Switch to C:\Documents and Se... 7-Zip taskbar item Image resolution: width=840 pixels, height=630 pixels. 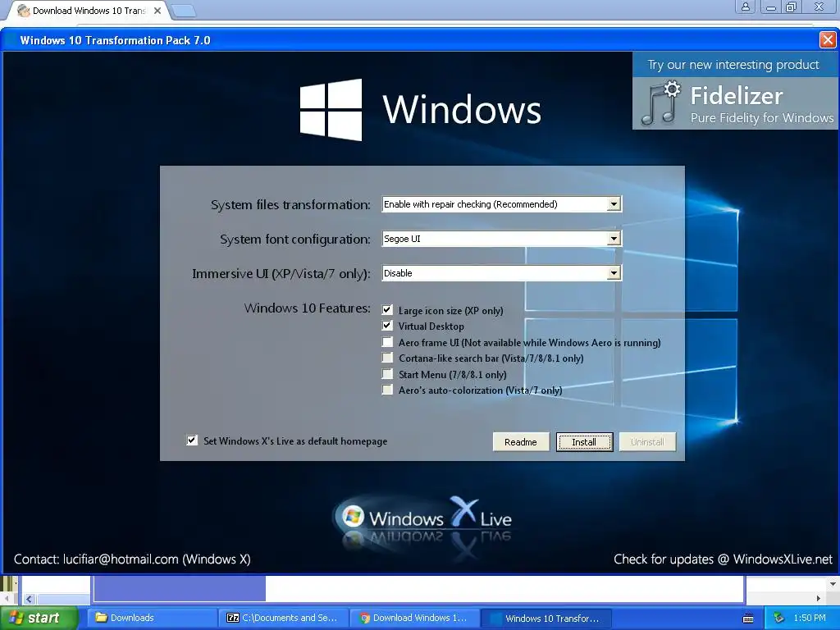point(283,618)
